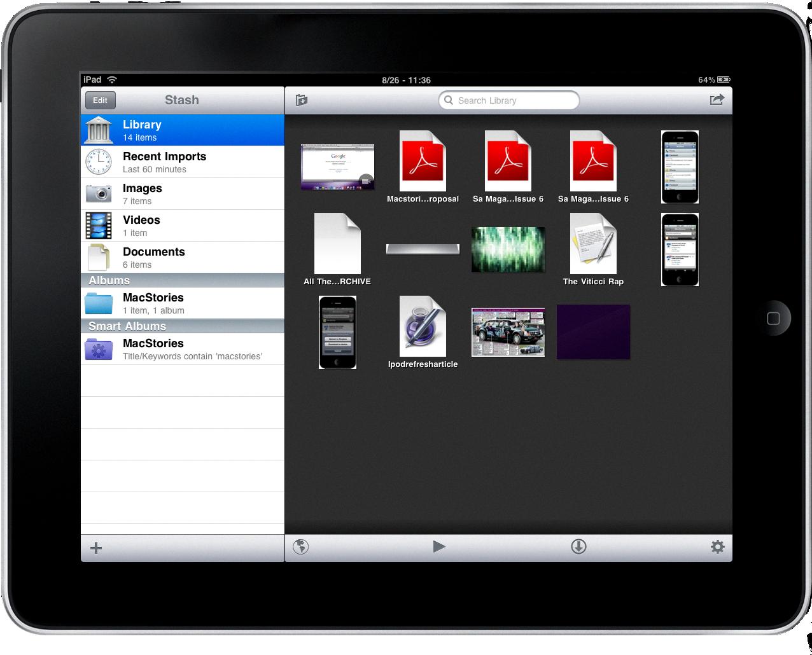Image resolution: width=812 pixels, height=655 pixels.
Task: Open the first Sa Maga...Issue 6 PDF
Action: tap(508, 167)
